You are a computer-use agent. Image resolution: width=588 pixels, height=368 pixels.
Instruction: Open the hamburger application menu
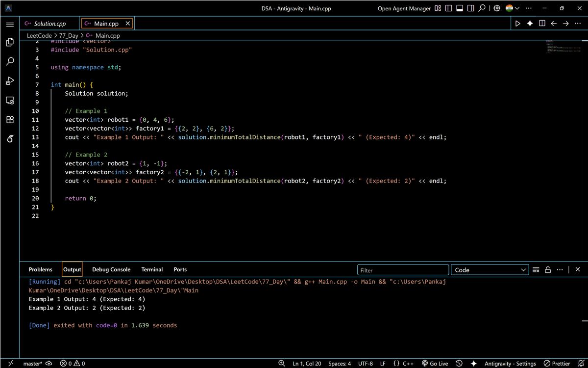(x=10, y=24)
